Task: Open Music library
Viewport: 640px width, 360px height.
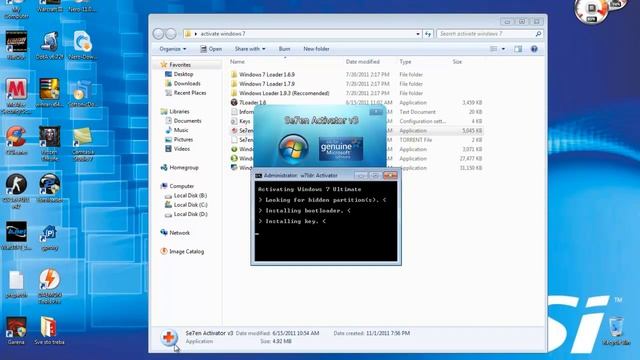Action: (x=181, y=130)
